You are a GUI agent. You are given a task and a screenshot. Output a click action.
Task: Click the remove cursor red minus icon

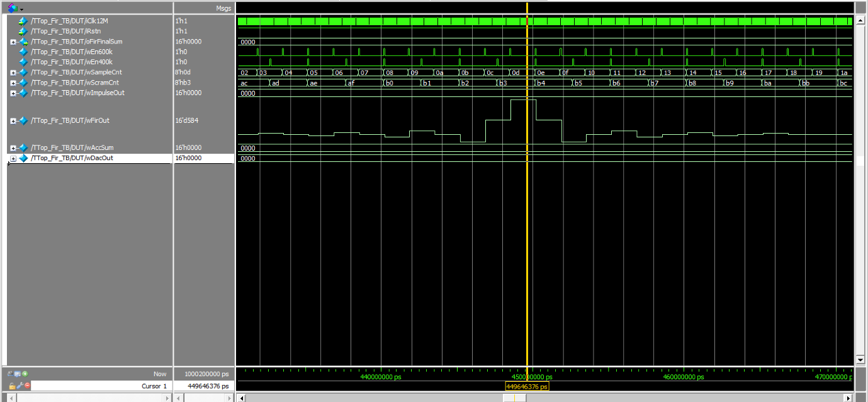(27, 386)
